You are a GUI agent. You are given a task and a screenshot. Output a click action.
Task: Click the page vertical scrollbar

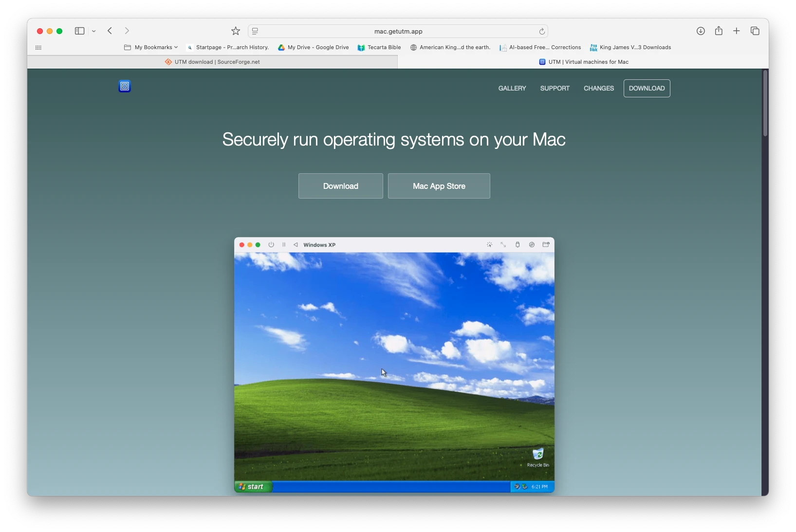(x=765, y=103)
